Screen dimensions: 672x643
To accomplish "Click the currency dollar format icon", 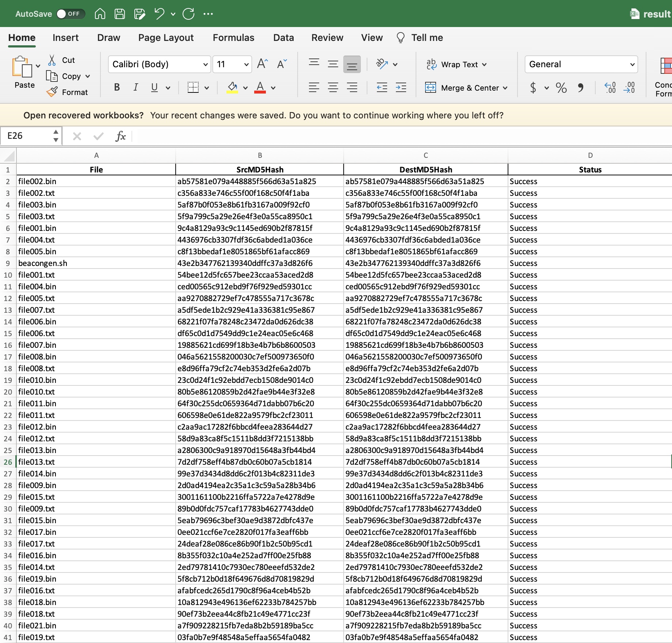I will point(533,88).
